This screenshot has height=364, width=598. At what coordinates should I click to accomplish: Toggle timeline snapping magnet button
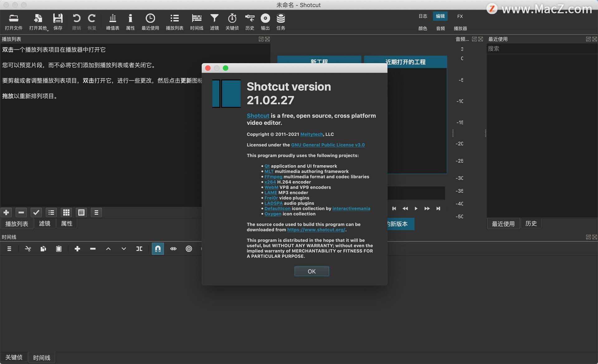point(158,249)
